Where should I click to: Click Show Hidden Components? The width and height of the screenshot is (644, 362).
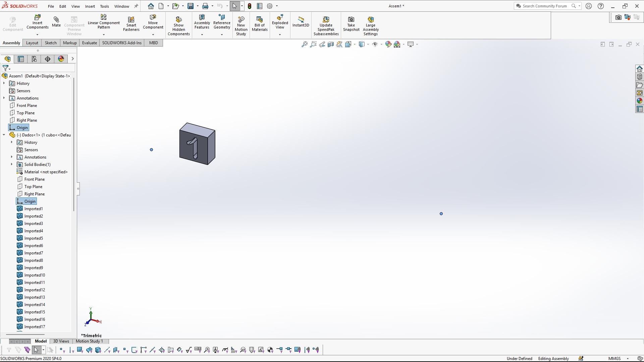(x=178, y=25)
